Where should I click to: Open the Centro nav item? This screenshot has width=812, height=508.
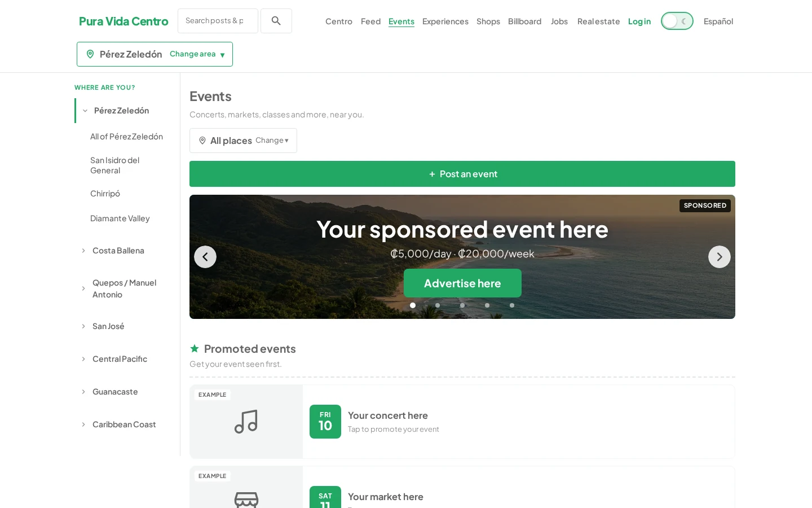point(339,21)
